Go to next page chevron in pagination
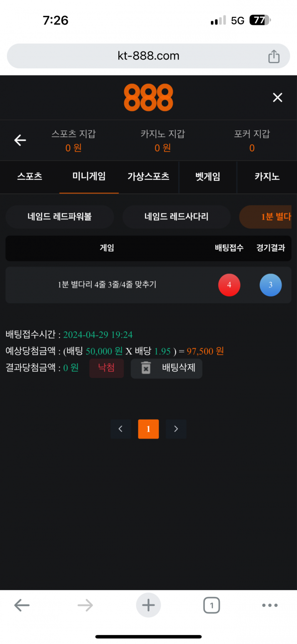 click(176, 429)
